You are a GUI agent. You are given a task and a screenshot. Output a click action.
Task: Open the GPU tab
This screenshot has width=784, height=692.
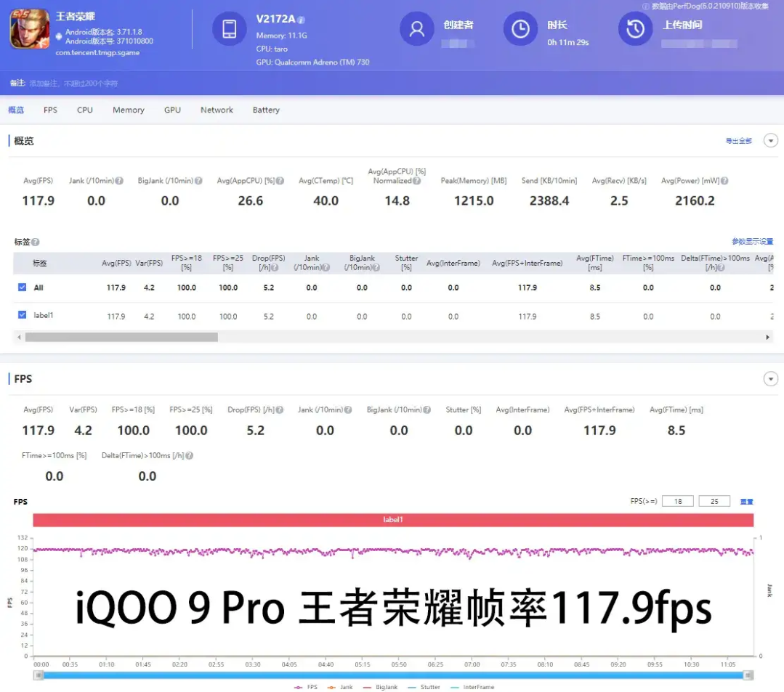click(x=172, y=110)
